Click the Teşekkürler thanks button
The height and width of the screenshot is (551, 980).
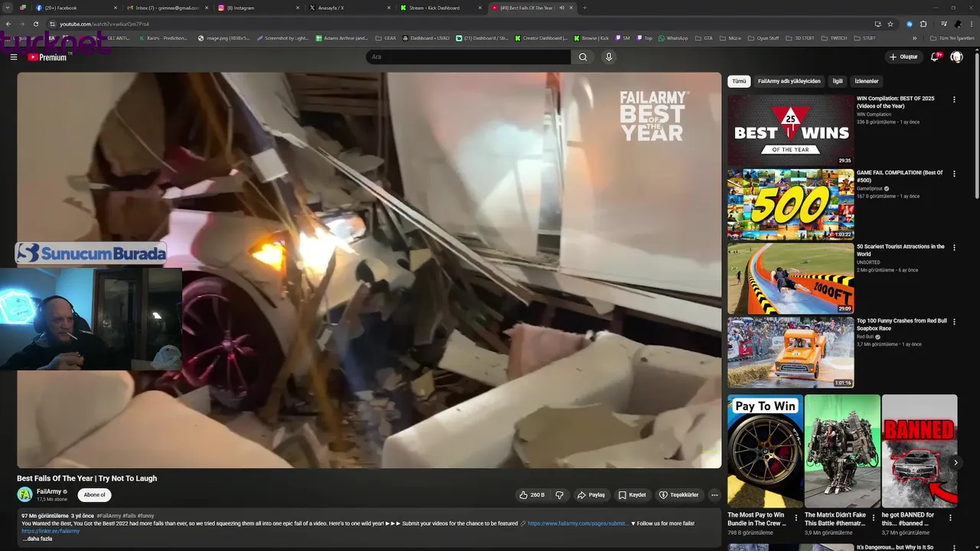[x=679, y=495]
